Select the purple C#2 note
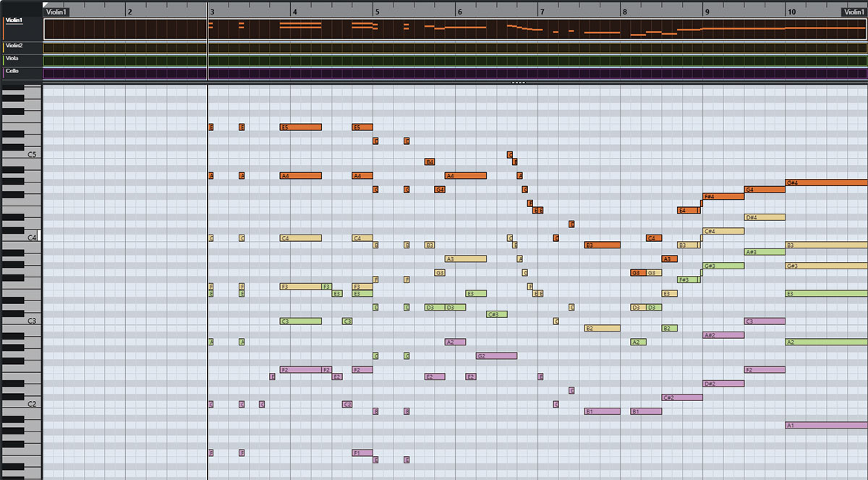This screenshot has height=480, width=868. 682,397
